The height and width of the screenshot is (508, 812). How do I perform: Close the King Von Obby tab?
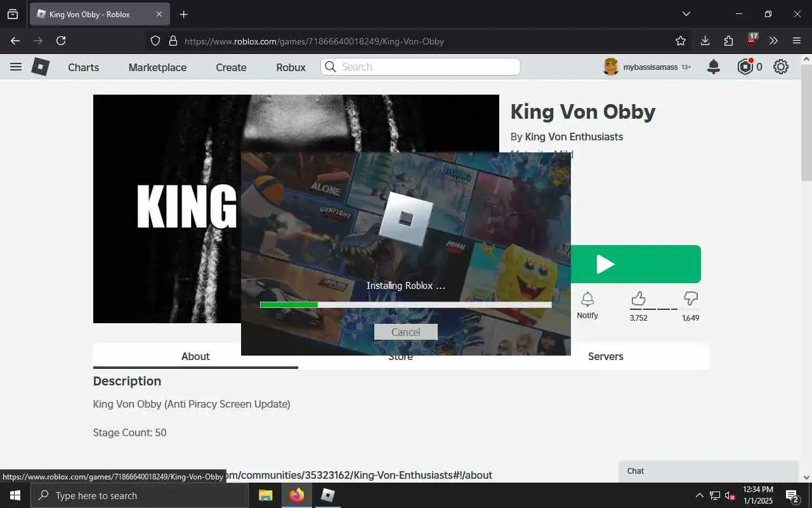[x=159, y=14]
